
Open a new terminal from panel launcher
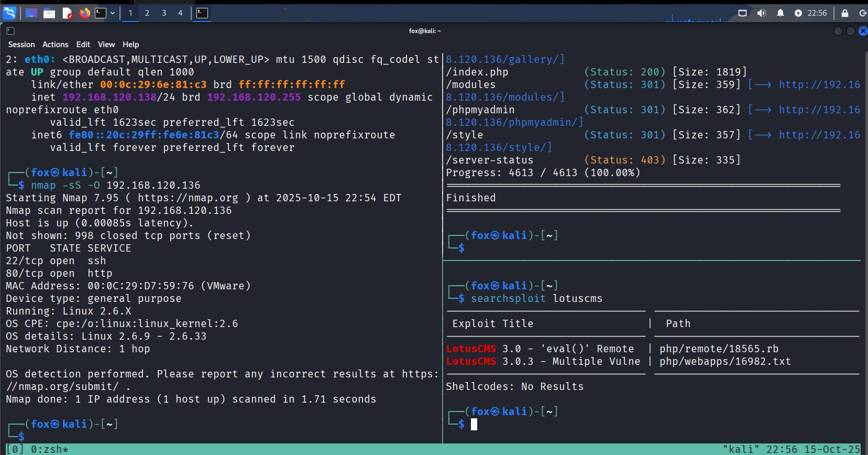tap(100, 13)
